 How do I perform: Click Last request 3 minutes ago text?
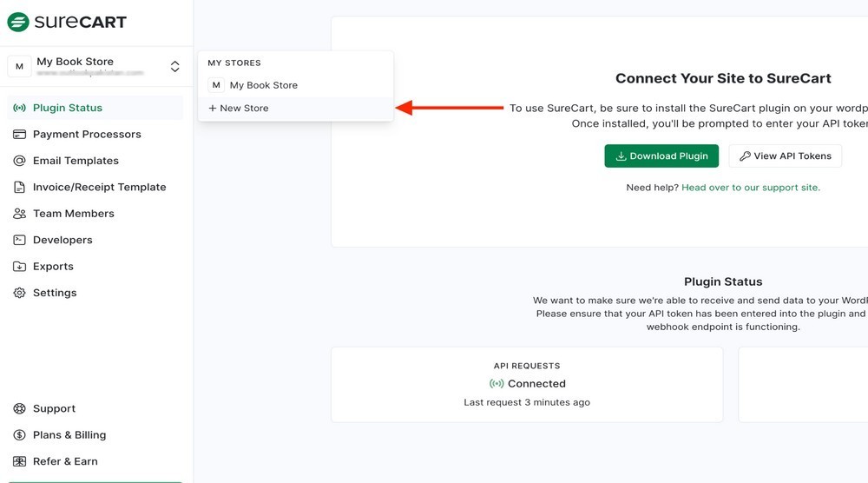(527, 403)
